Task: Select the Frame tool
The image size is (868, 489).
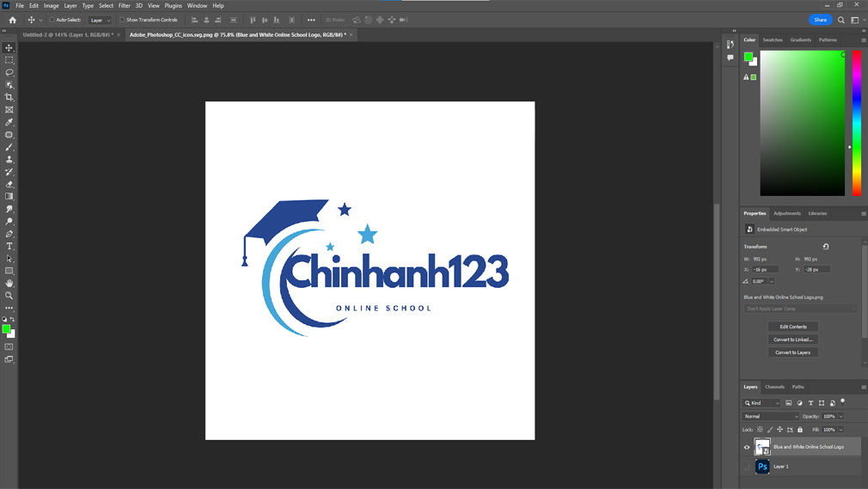Action: coord(9,110)
